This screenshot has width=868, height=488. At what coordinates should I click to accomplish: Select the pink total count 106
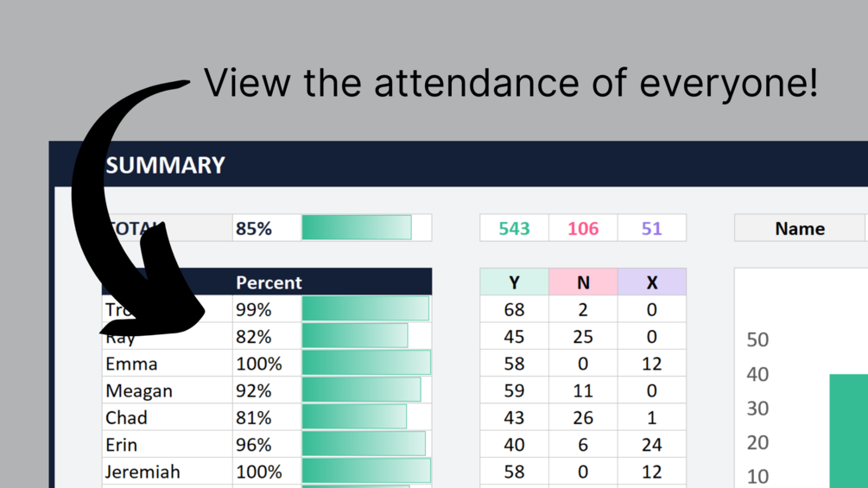tap(583, 228)
